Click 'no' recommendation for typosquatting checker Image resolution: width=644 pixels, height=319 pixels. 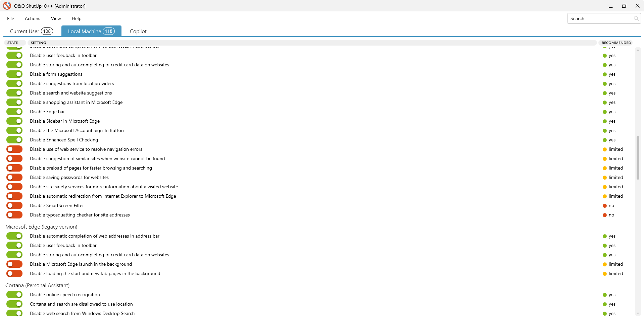[x=608, y=215]
